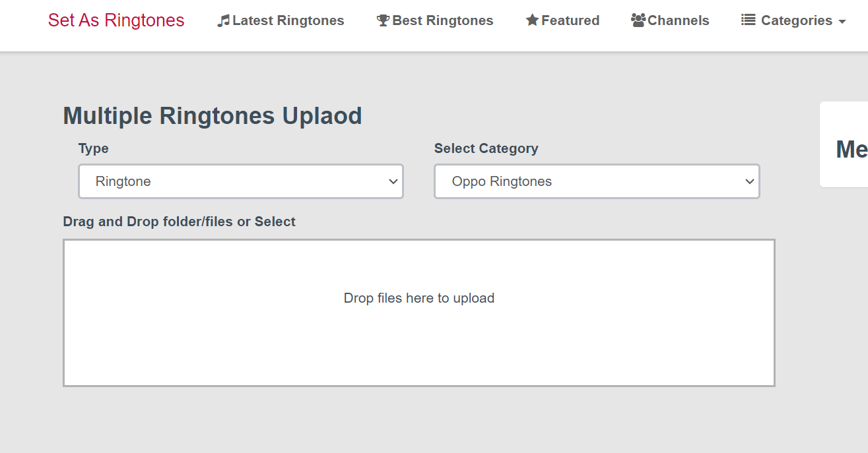Click the chevron arrow in the Type select
This screenshot has height=453, width=868.
393,181
